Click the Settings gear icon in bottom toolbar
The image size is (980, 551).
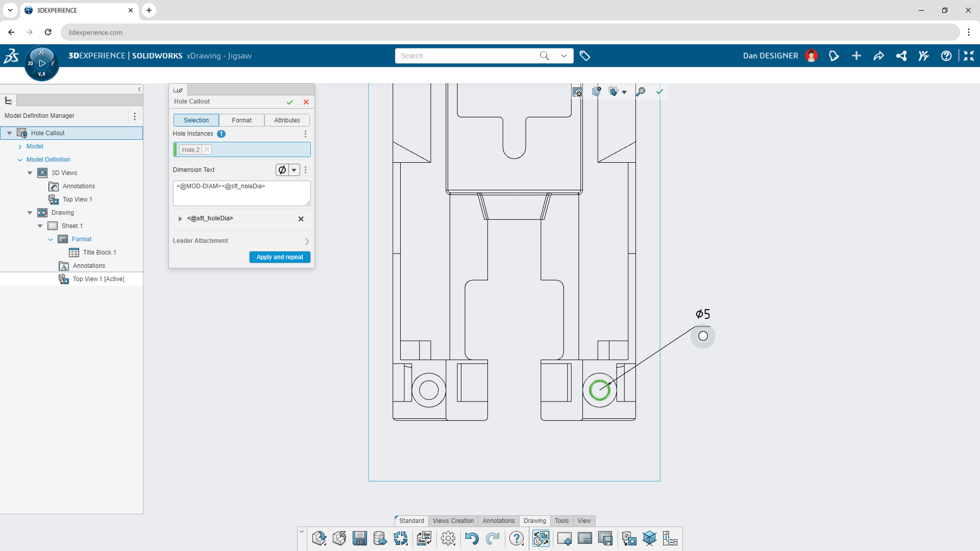click(x=448, y=538)
